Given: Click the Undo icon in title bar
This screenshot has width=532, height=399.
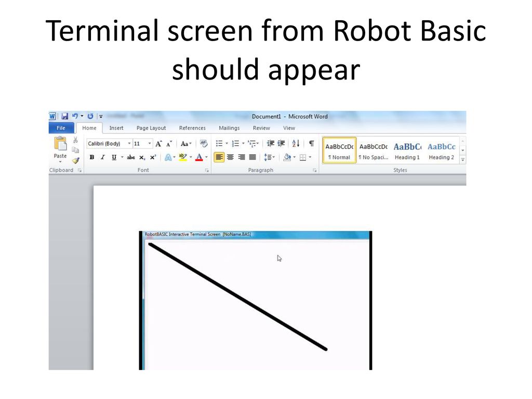Looking at the screenshot, I should pos(75,116).
